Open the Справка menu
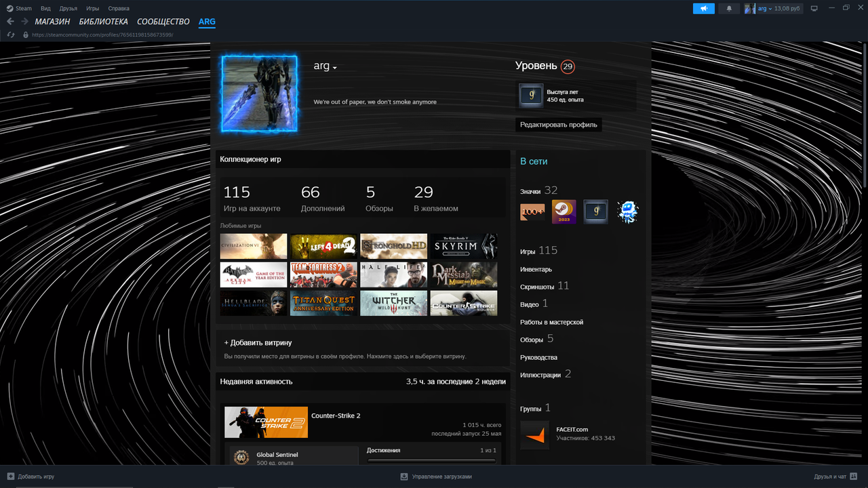Screen dimensions: 868x488 tap(119, 9)
